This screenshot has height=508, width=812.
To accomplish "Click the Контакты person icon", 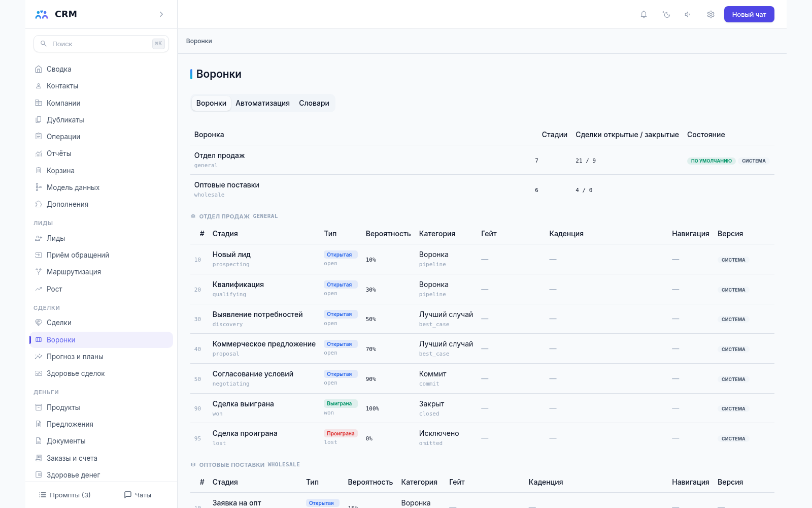I will (39, 86).
